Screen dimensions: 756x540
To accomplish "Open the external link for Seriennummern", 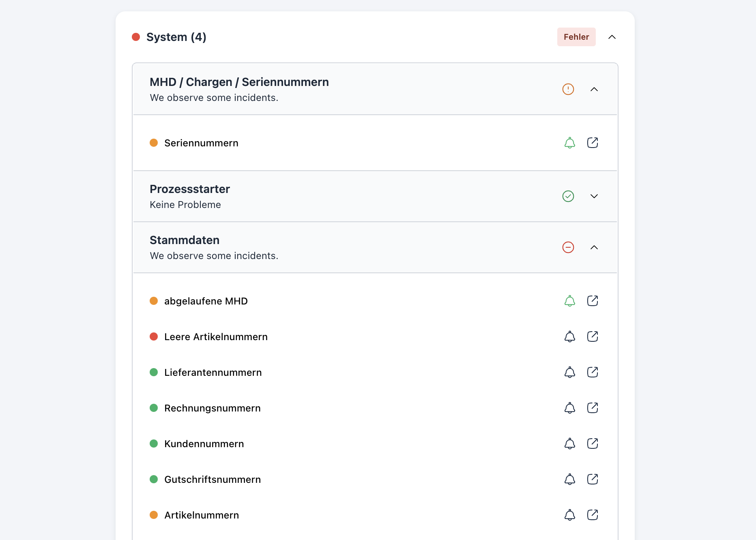I will click(593, 143).
